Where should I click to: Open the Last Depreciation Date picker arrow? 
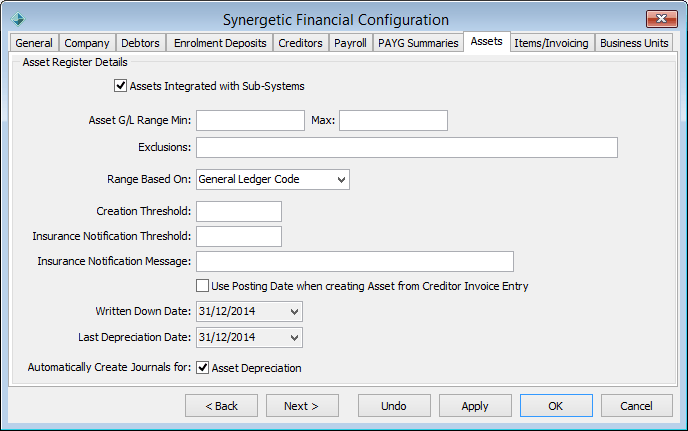(294, 338)
